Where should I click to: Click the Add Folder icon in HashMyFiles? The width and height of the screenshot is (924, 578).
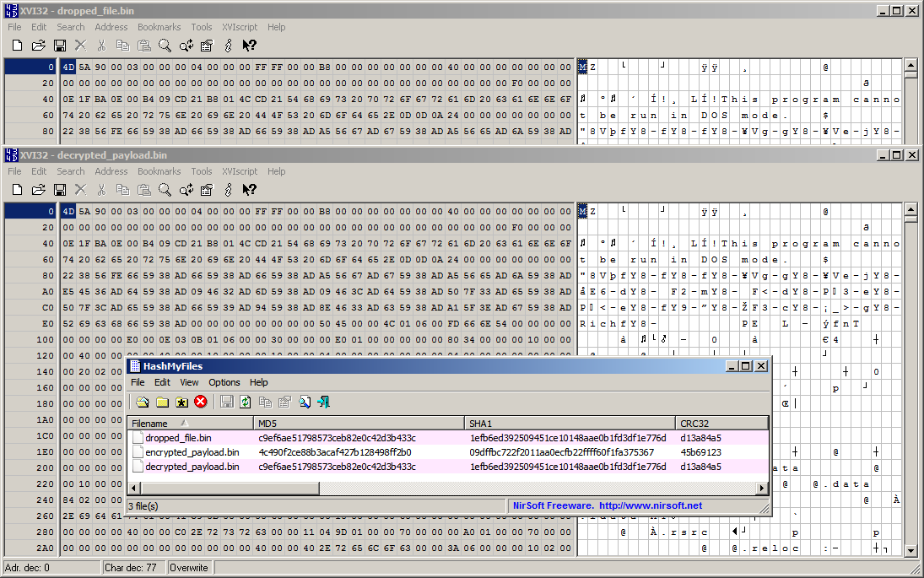tap(163, 402)
